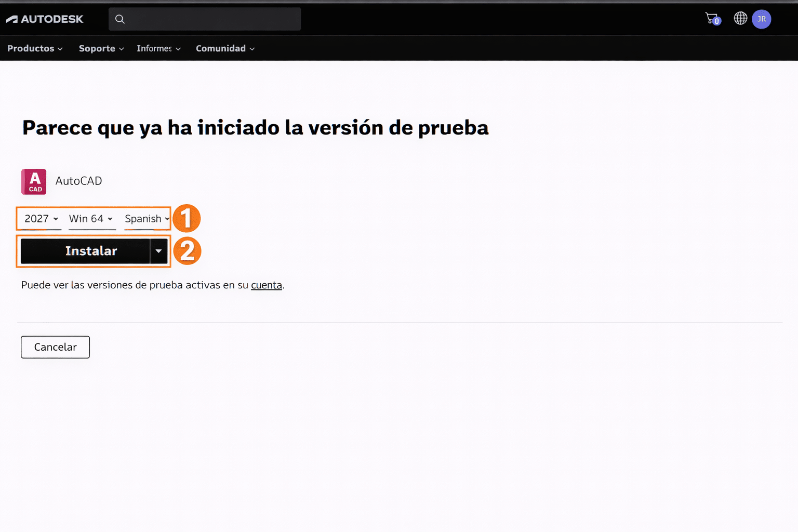The height and width of the screenshot is (532, 798).
Task: Open the Informes menu
Action: tap(155, 48)
